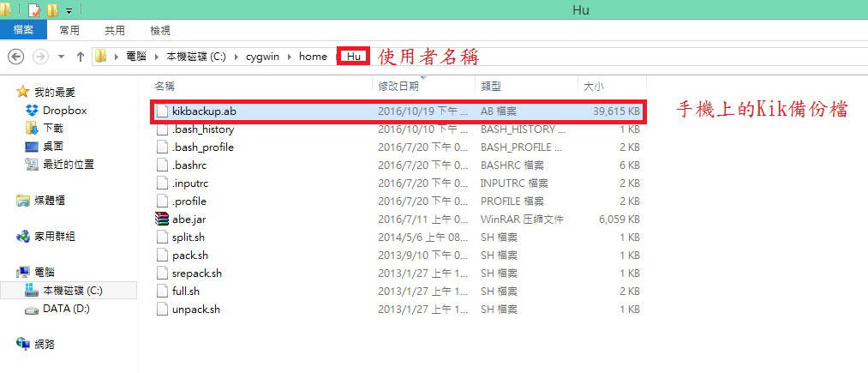Open the quick access toolbar dropdown
The width and height of the screenshot is (868, 373).
pos(69,10)
